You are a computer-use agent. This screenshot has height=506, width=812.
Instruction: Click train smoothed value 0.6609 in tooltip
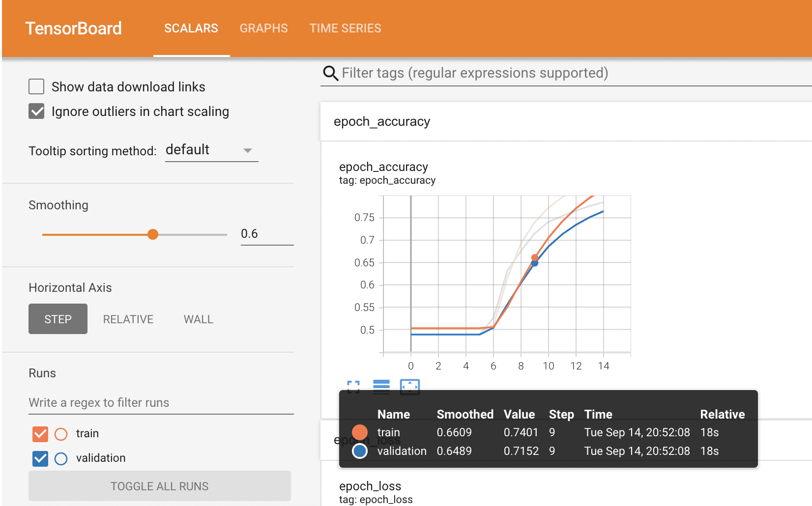[454, 432]
